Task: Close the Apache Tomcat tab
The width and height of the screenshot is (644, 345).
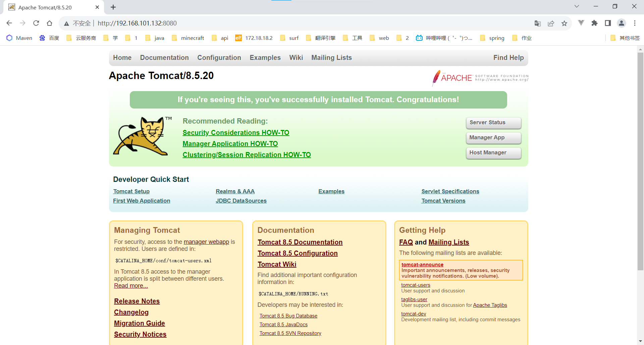Action: click(x=97, y=7)
